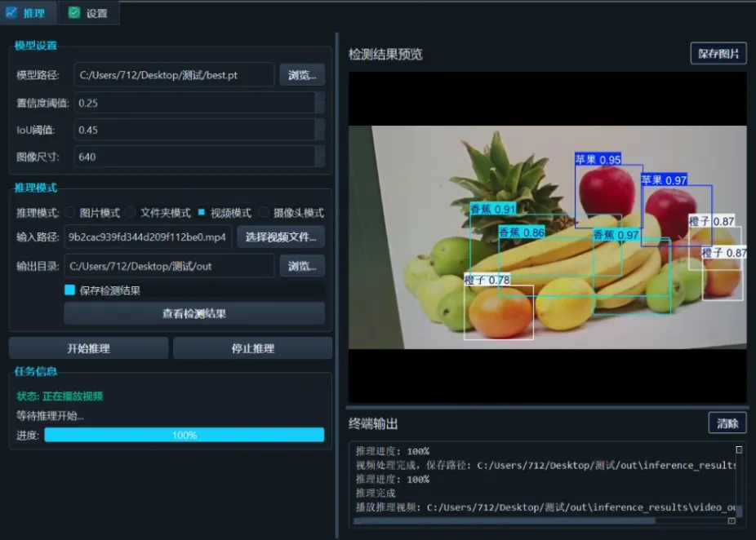This screenshot has height=540, width=756.
Task: Click the blue chart icon on 推理 tab
Action: (13, 13)
